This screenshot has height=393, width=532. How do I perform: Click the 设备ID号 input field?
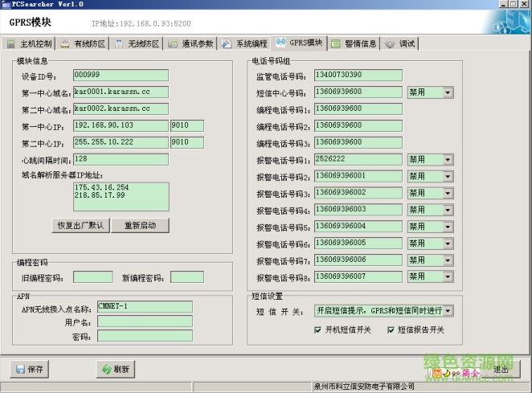121,75
